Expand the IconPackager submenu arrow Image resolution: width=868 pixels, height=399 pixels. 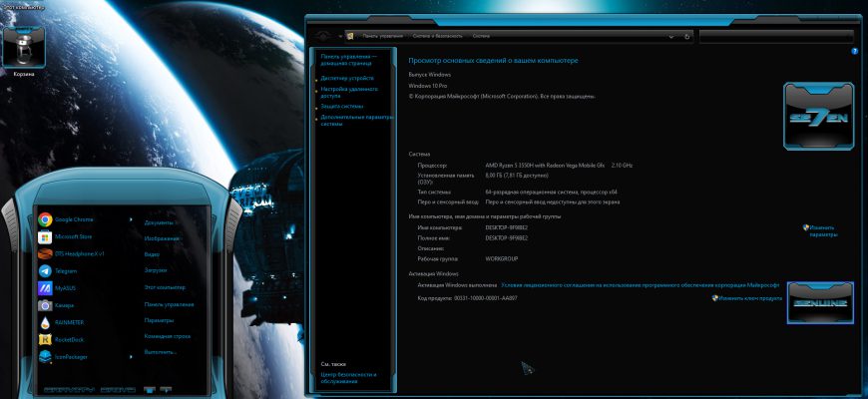tap(131, 357)
